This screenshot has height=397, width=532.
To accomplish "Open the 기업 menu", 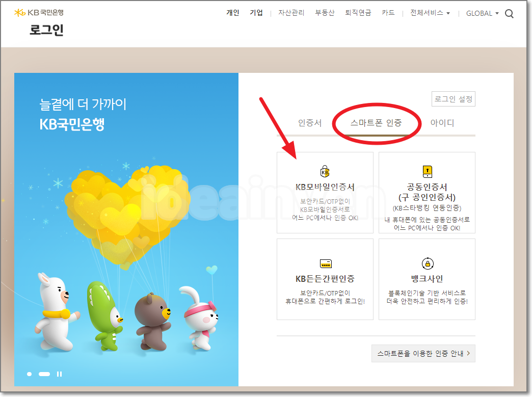I will 256,13.
